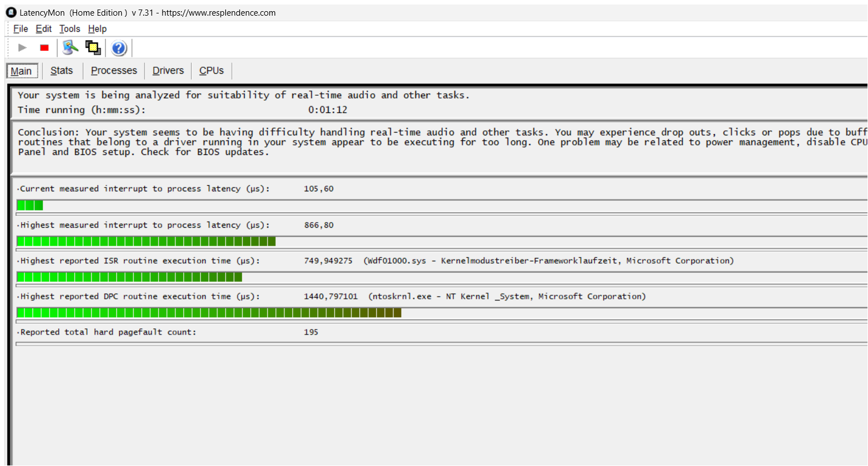Click the 'Time running (h:mm:ss):' label

[82, 110]
